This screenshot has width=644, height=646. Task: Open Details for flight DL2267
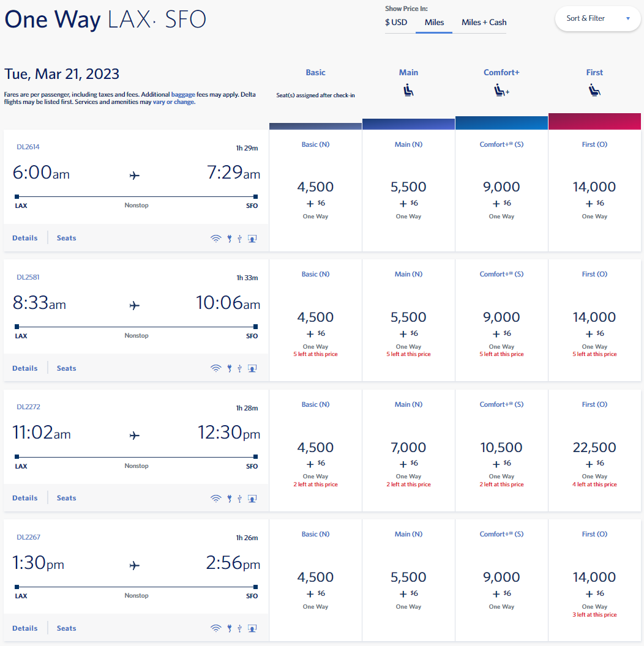(24, 628)
